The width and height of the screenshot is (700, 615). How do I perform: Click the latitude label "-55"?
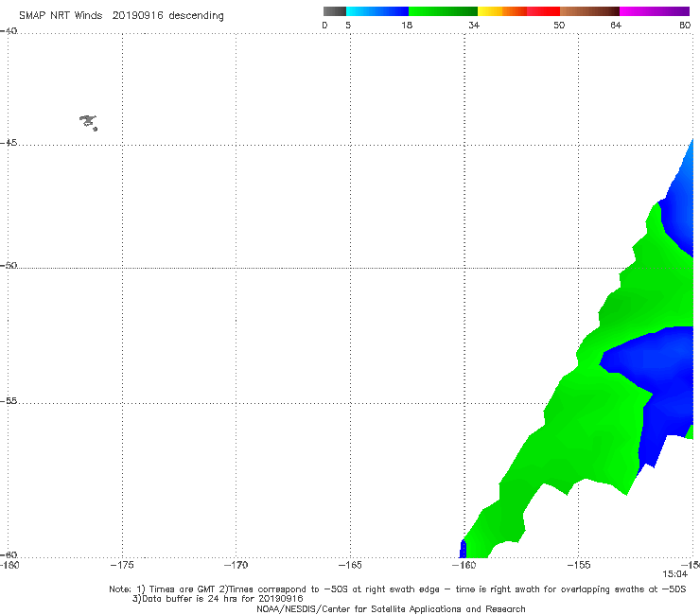[x=9, y=400]
